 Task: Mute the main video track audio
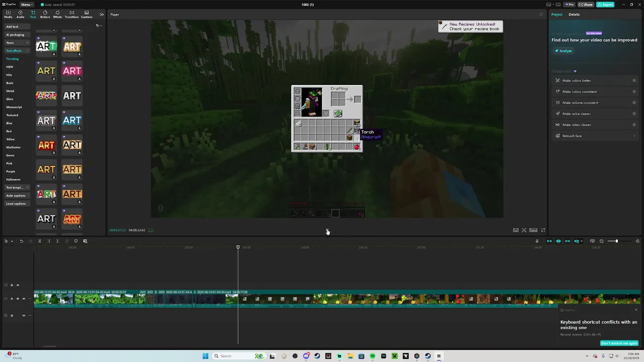(x=24, y=299)
